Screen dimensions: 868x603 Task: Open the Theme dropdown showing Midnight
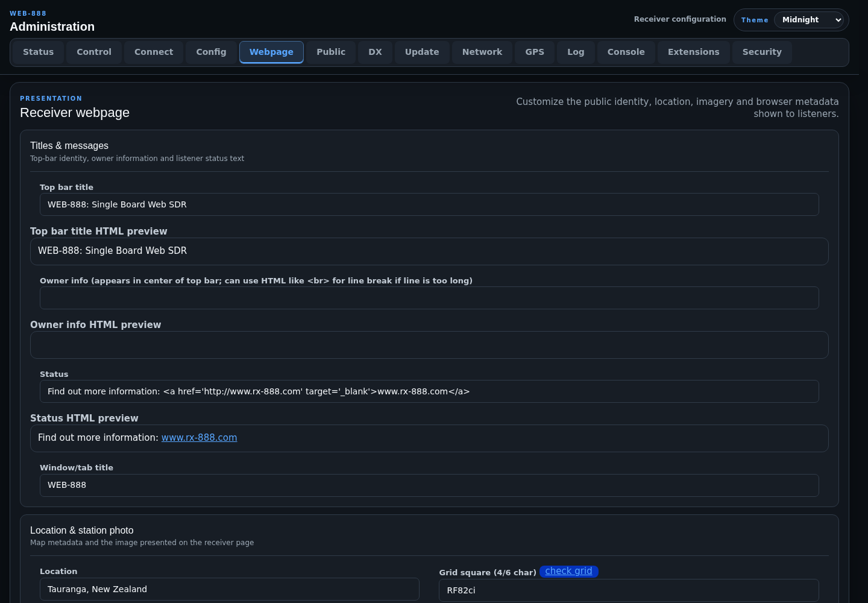[x=808, y=20]
